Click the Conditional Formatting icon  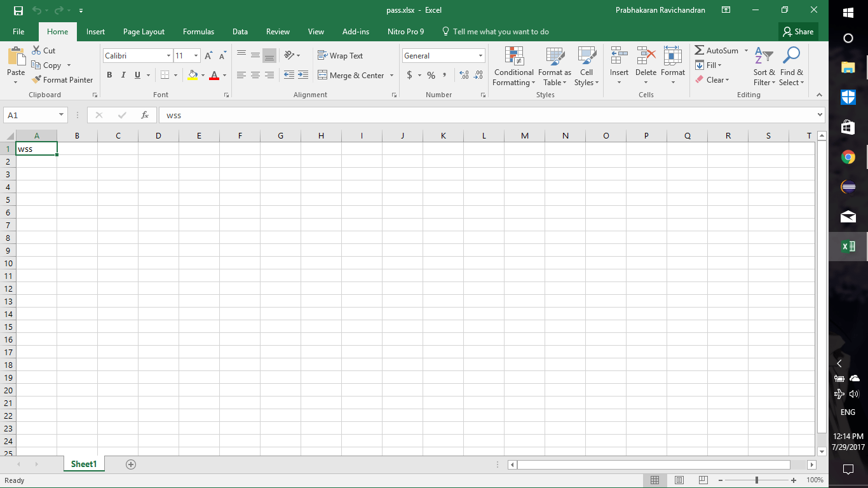[513, 56]
